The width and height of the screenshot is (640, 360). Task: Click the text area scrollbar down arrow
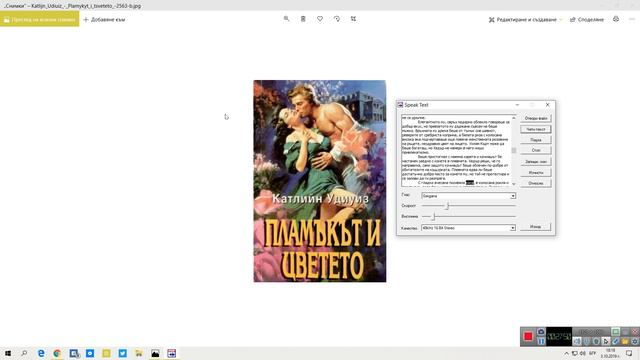point(513,184)
